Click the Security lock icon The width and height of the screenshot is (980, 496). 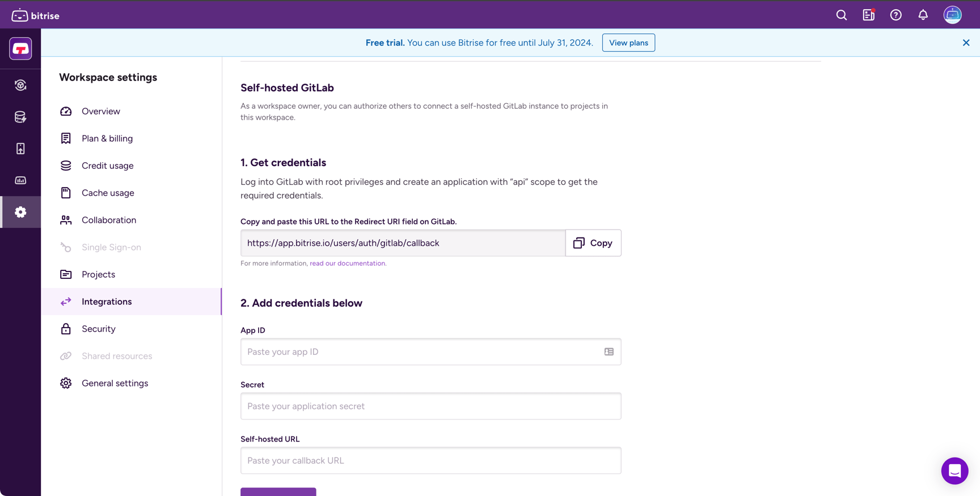tap(66, 329)
